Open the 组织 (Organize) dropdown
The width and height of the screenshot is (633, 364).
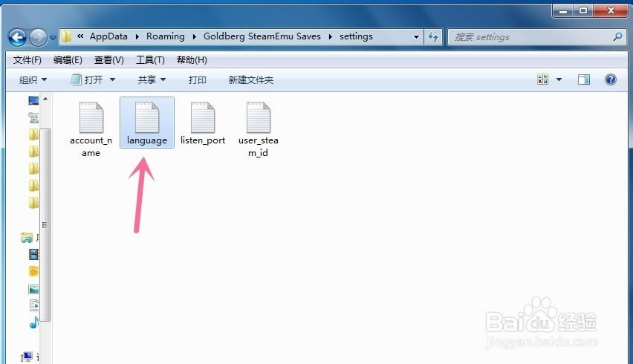33,79
